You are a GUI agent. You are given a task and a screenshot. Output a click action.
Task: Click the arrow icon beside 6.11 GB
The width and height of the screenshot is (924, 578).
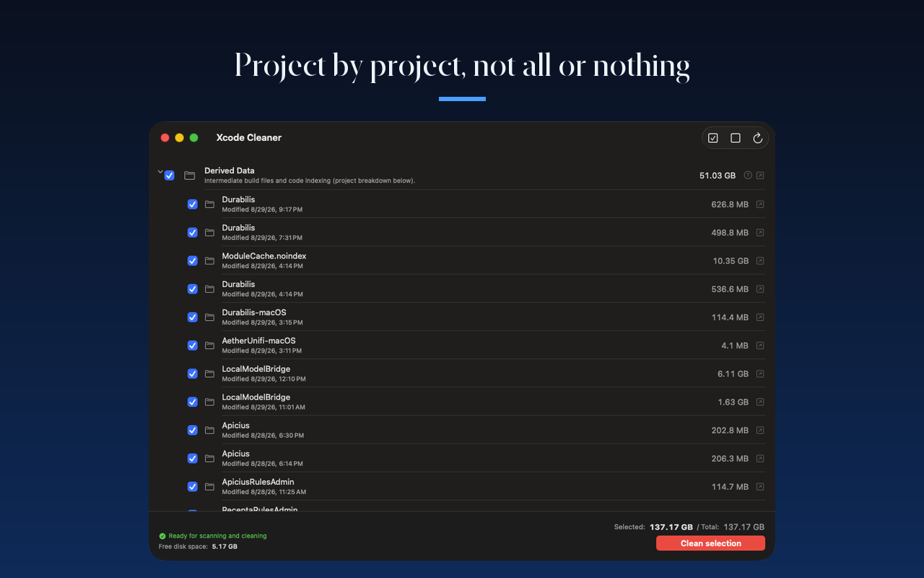tap(760, 374)
